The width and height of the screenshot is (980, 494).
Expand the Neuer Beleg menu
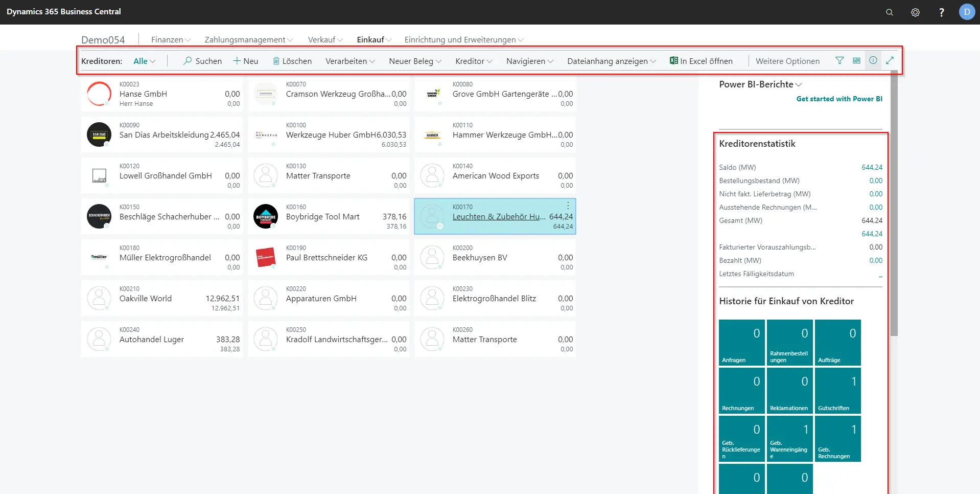[x=415, y=61]
